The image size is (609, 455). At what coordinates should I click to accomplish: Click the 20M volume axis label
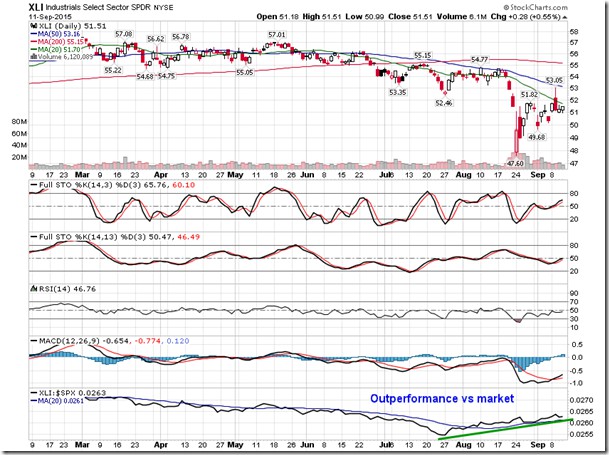point(19,157)
